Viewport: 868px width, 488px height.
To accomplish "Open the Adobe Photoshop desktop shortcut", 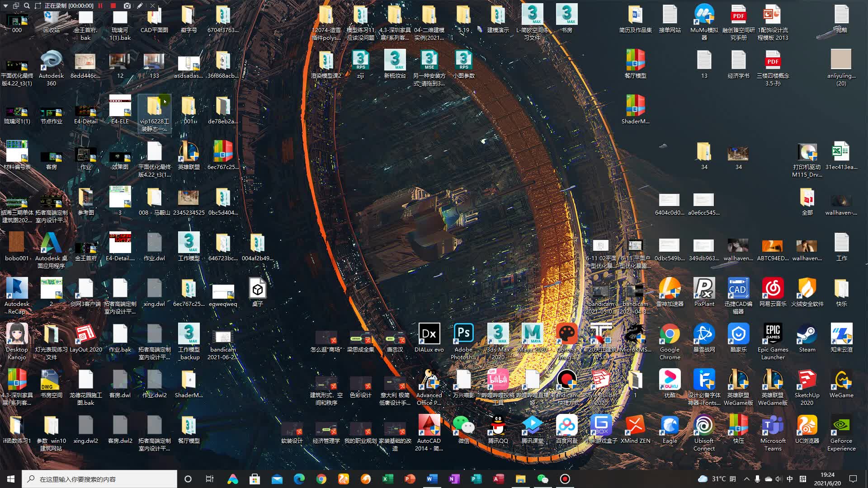I will [463, 341].
